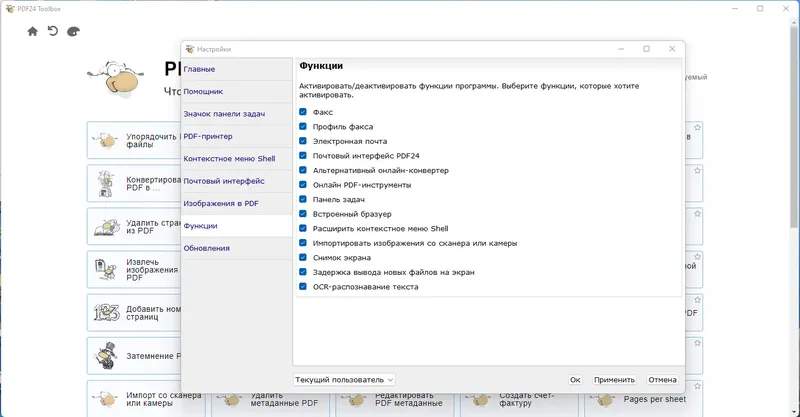Open the sheep icon for Упорядочить файлы

(x=106, y=140)
